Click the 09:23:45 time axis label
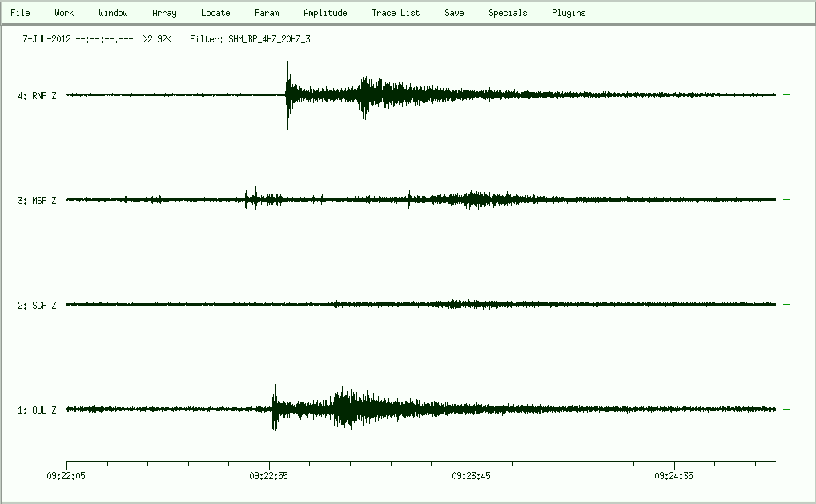This screenshot has height=504, width=816. click(x=472, y=475)
